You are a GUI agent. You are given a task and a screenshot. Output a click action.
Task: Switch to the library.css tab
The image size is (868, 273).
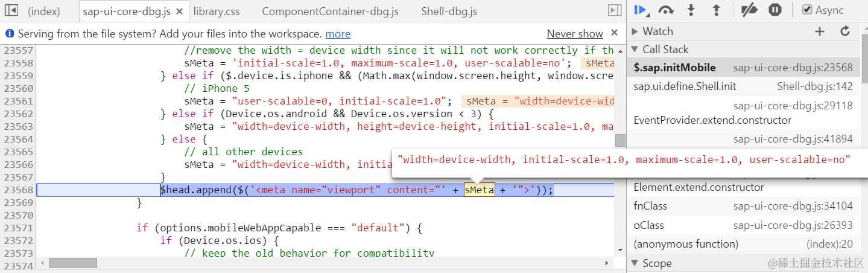coord(217,11)
